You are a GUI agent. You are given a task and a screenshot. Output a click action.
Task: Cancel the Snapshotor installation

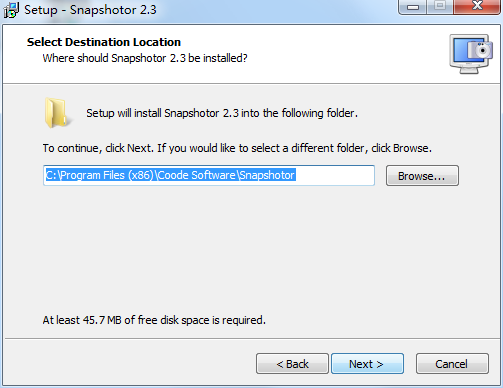point(452,364)
